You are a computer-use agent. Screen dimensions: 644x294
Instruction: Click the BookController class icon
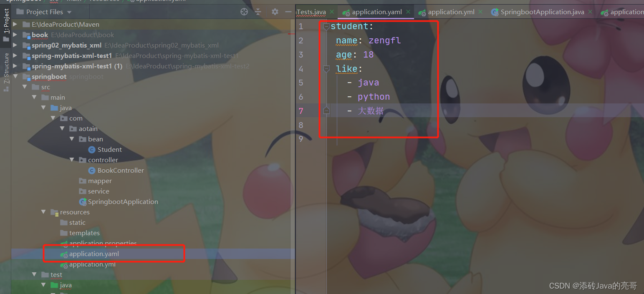92,170
